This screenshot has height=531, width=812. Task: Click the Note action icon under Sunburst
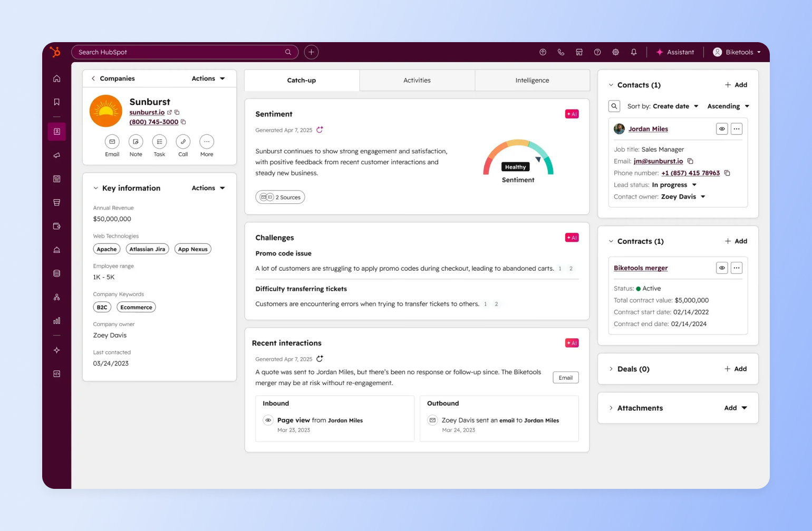[136, 142]
